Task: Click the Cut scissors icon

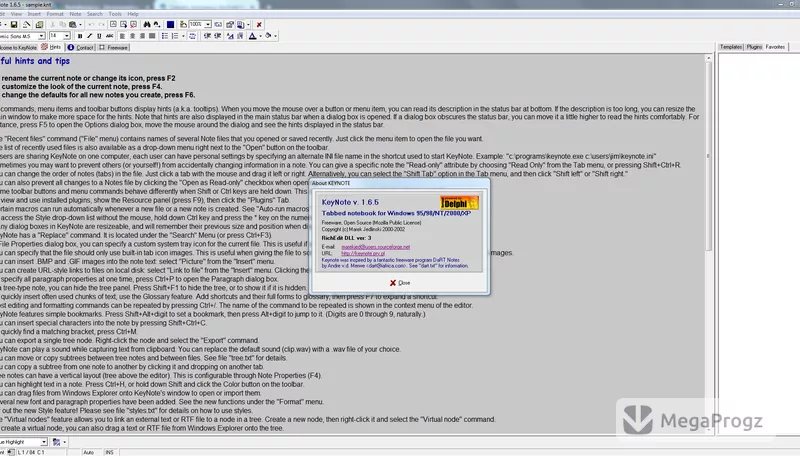Action: pos(53,24)
